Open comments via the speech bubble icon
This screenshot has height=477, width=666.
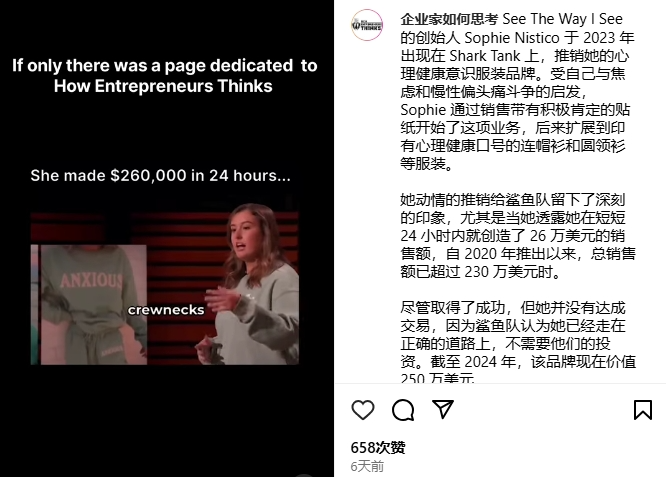pyautogui.click(x=403, y=410)
